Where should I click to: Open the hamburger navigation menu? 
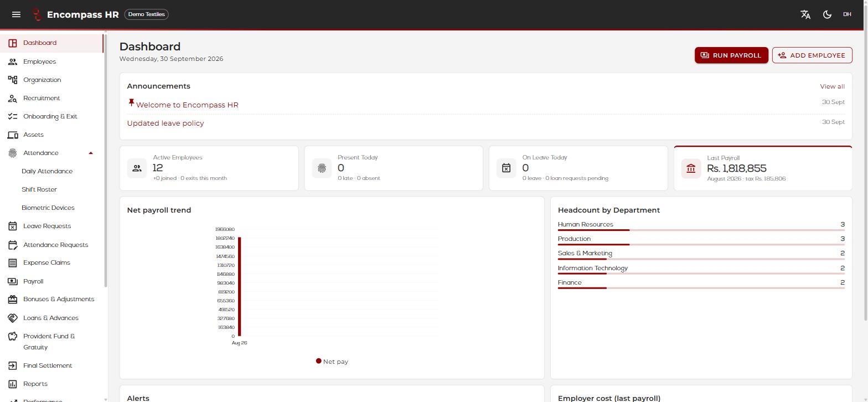click(x=16, y=14)
